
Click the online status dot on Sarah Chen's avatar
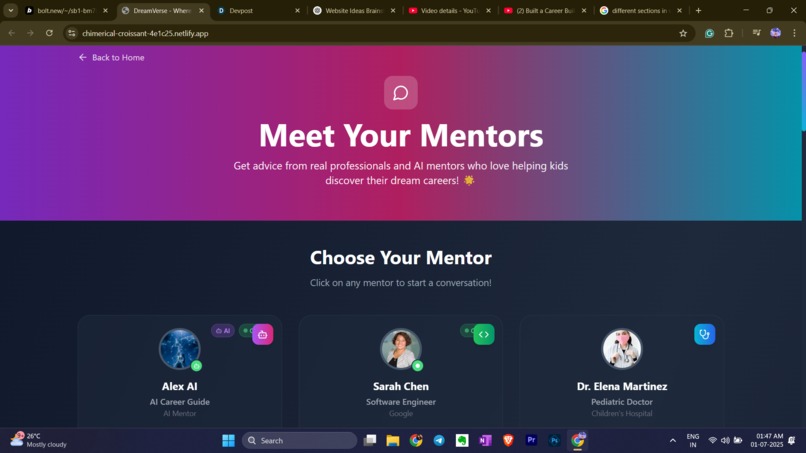(x=418, y=366)
